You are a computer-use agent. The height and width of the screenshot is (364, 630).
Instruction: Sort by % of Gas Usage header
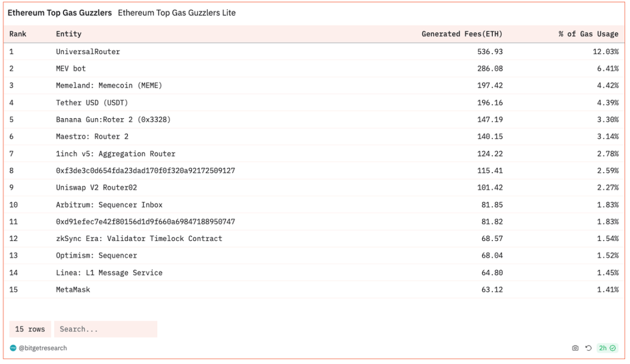[x=588, y=34]
